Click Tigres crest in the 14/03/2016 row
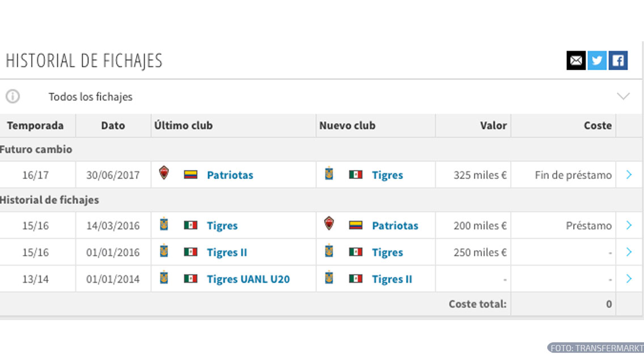The image size is (644, 362). (164, 224)
